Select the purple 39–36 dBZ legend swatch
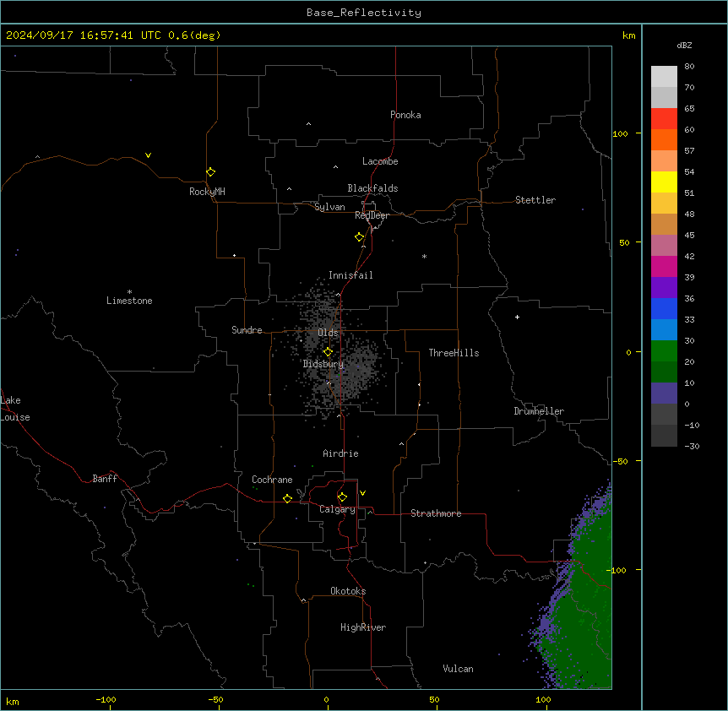Viewport: 728px width, 711px height. point(664,288)
